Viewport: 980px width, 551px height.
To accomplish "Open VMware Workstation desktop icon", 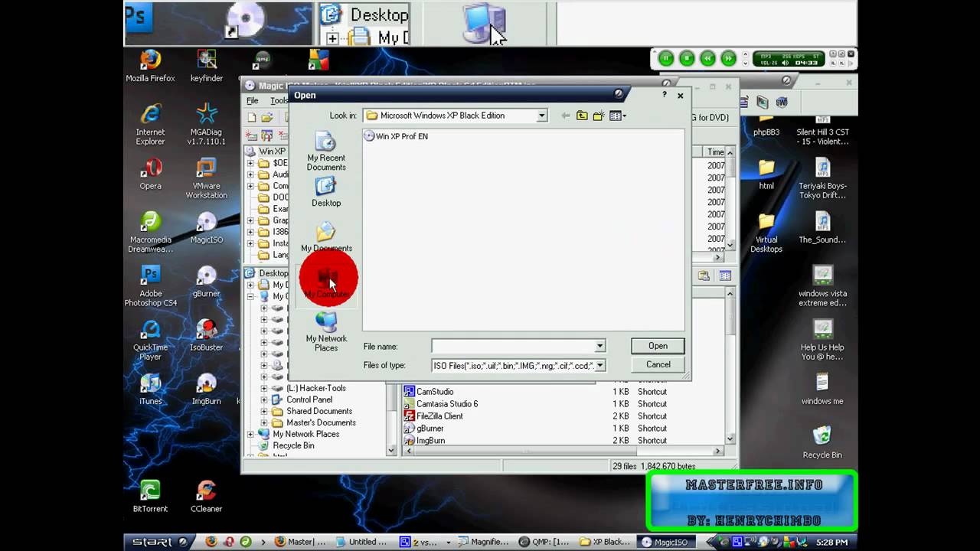I will [206, 178].
